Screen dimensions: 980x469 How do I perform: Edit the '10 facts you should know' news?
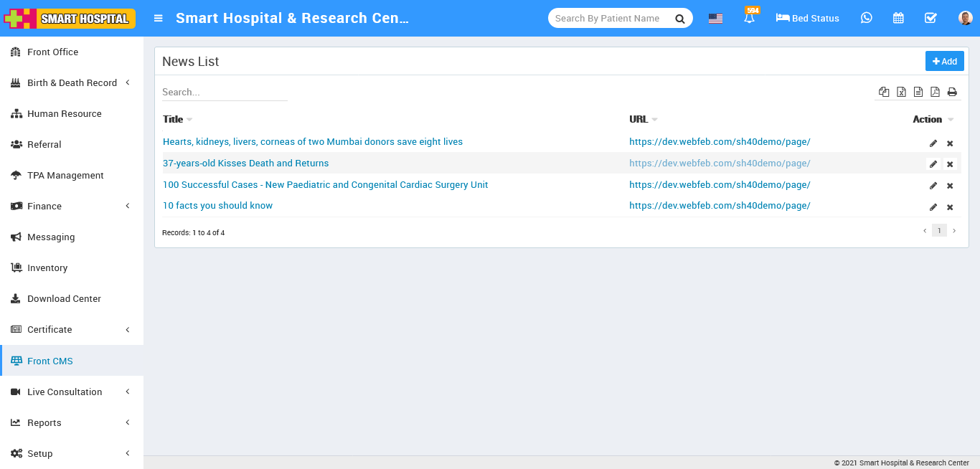click(x=933, y=207)
